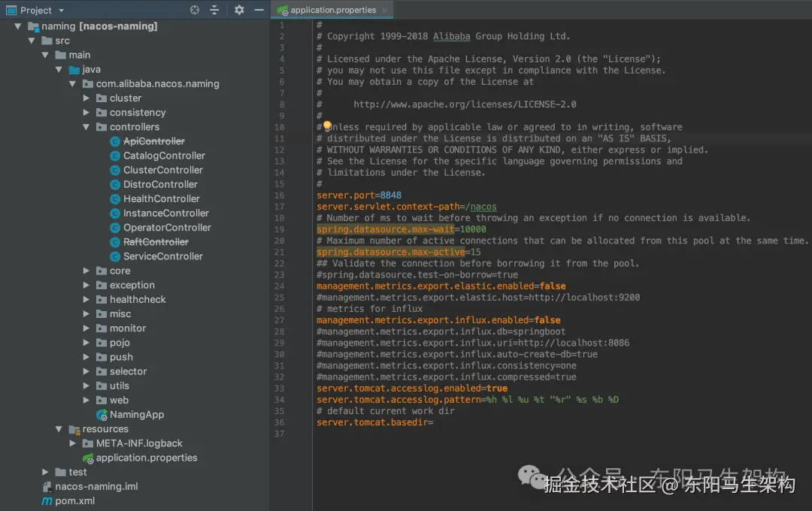This screenshot has height=511, width=812.
Task: Expand the misc package
Action: pyautogui.click(x=86, y=314)
